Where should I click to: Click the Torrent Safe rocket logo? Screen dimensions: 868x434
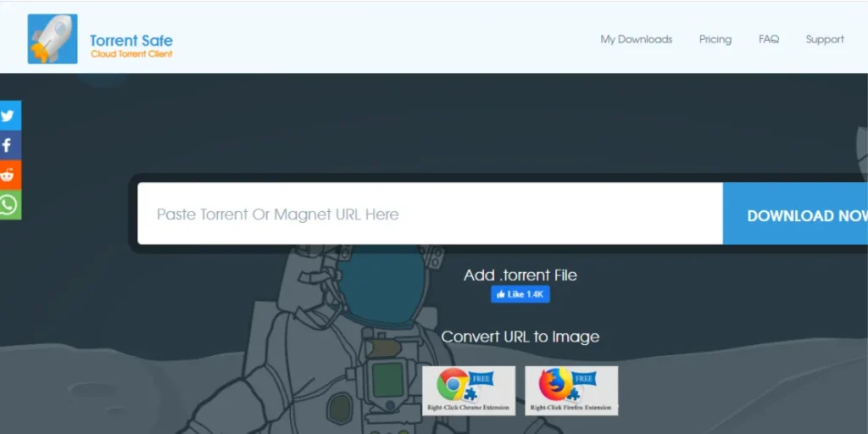point(52,39)
